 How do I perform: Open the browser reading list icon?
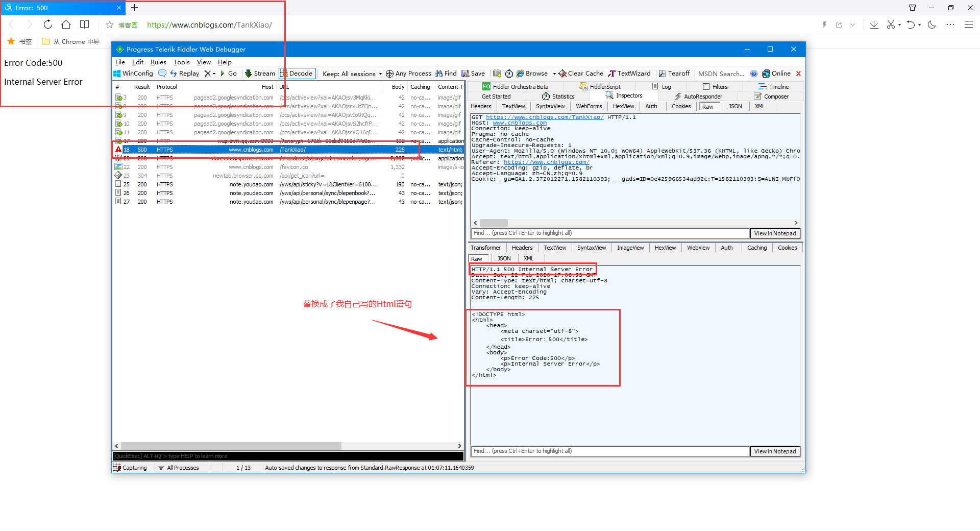(x=85, y=25)
